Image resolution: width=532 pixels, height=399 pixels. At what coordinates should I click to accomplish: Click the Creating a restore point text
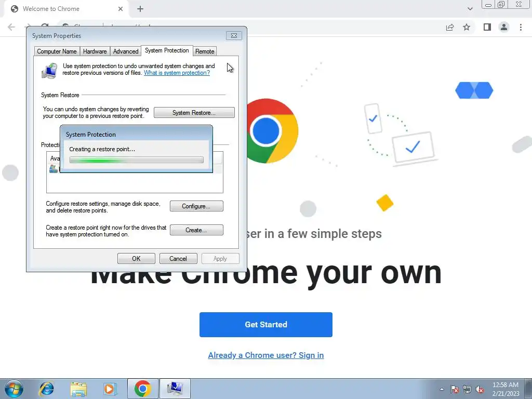(x=102, y=149)
